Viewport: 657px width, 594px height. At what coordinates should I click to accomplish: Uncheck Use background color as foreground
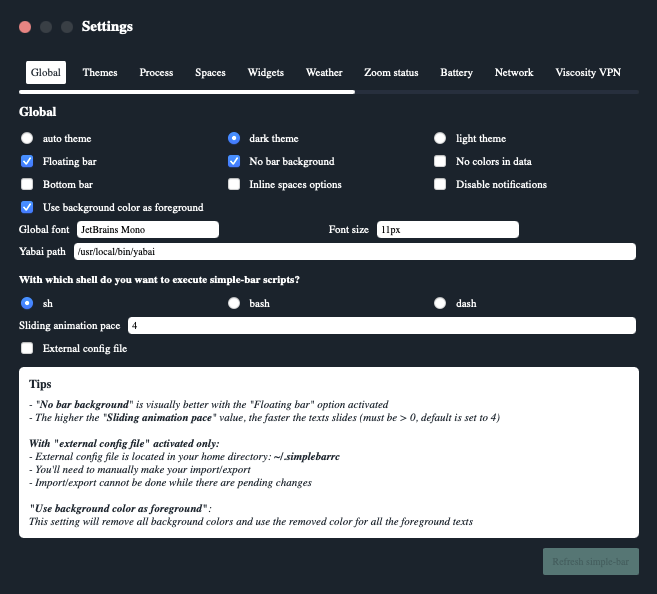[27, 207]
